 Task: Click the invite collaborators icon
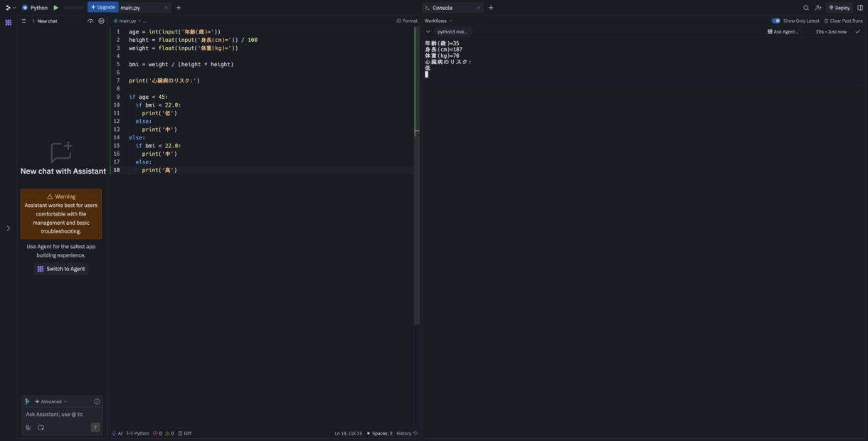pyautogui.click(x=818, y=8)
